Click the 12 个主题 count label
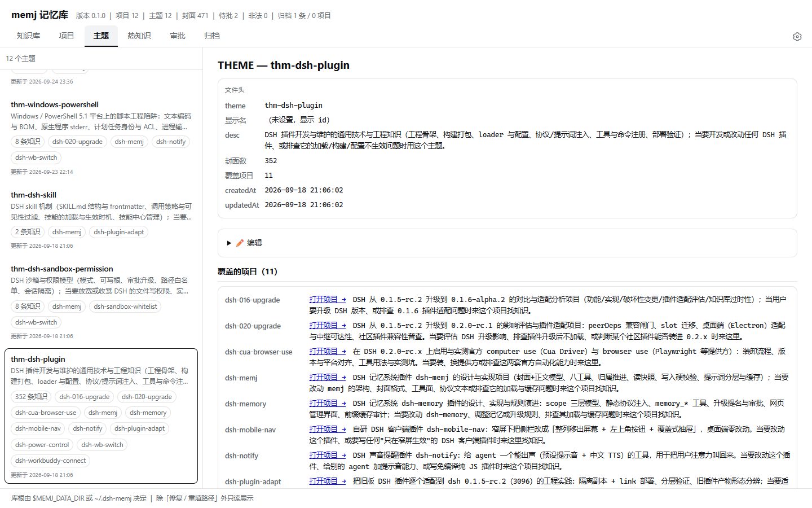This screenshot has width=812, height=508. click(20, 58)
